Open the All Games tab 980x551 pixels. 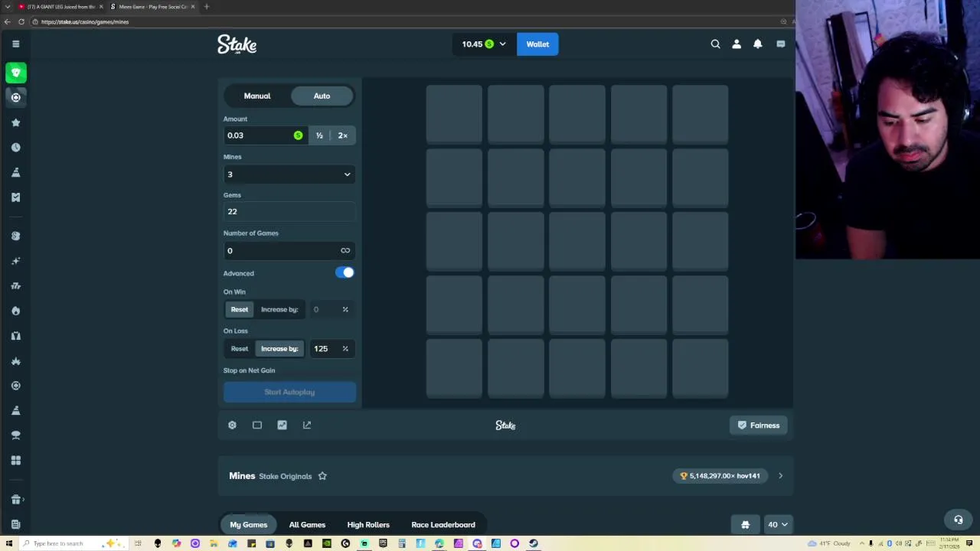coord(307,525)
